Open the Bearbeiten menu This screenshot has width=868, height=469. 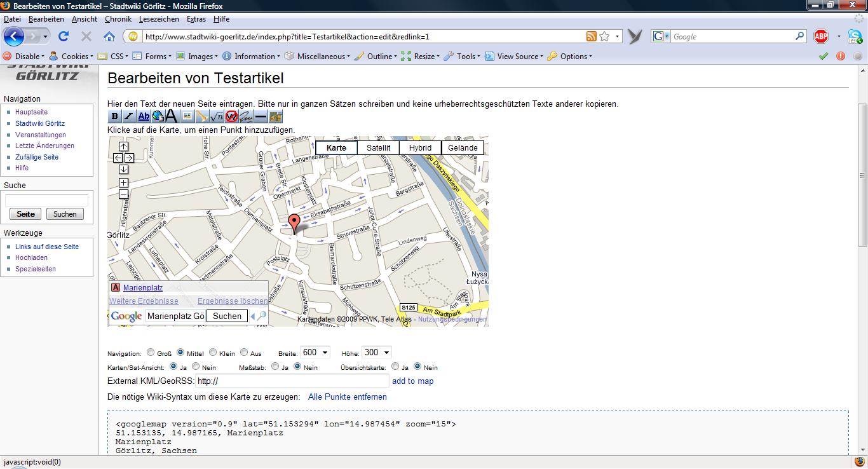tap(46, 19)
